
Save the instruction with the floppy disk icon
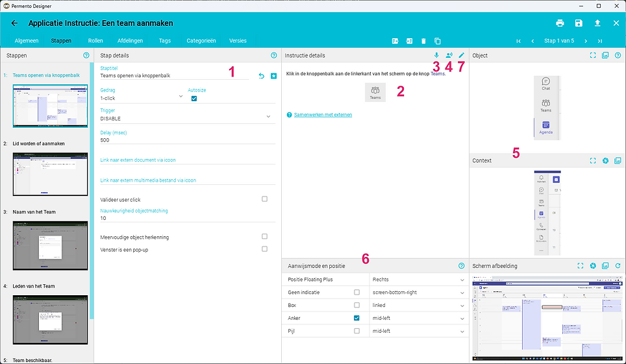[x=579, y=23]
